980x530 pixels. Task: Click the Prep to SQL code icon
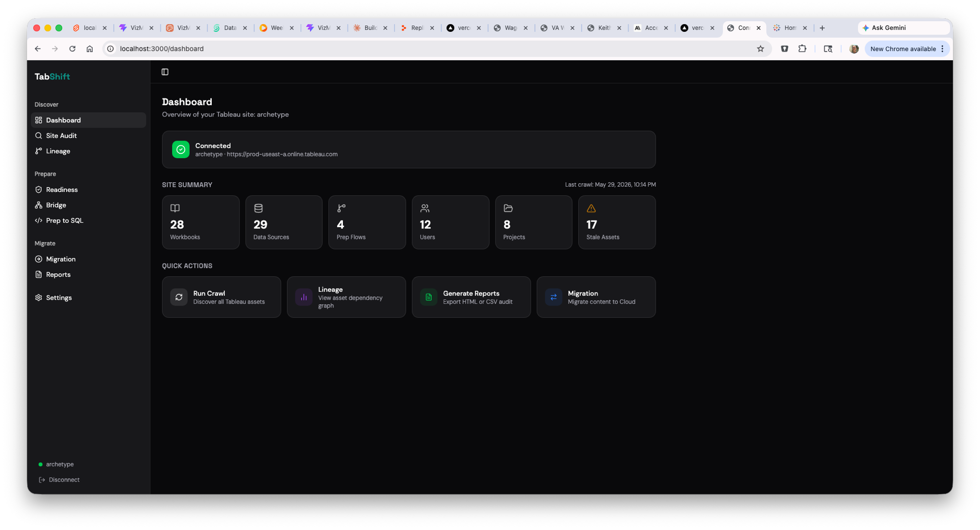click(x=39, y=220)
